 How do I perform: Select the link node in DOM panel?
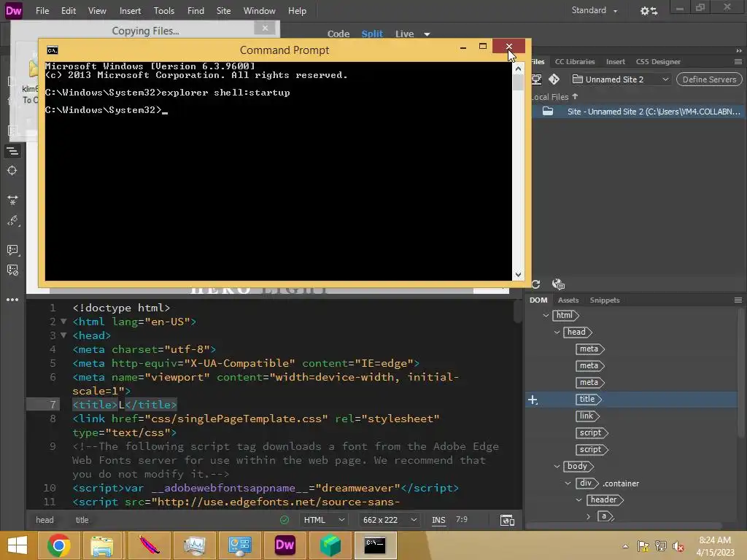[x=587, y=416]
